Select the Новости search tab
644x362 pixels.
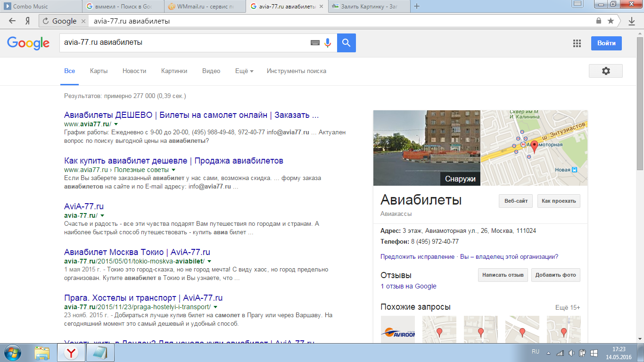134,71
